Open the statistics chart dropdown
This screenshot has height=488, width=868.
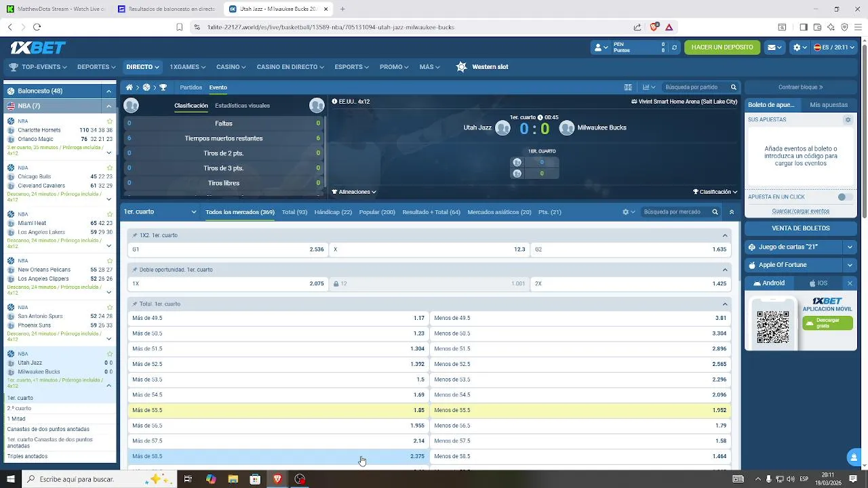(649, 87)
